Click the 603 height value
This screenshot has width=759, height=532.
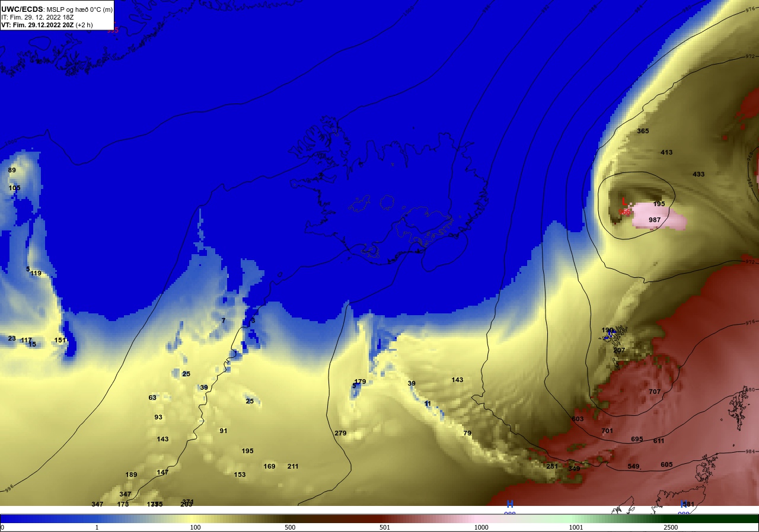pos(578,419)
